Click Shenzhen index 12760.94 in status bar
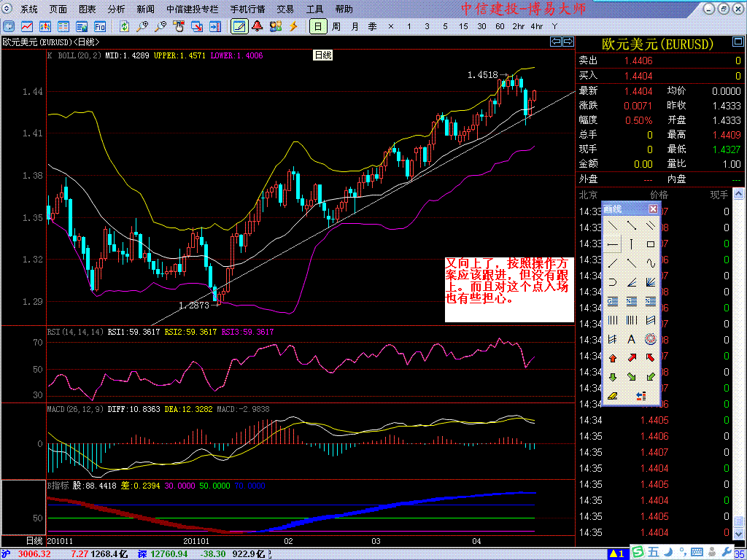The width and height of the screenshot is (747, 560). (169, 554)
